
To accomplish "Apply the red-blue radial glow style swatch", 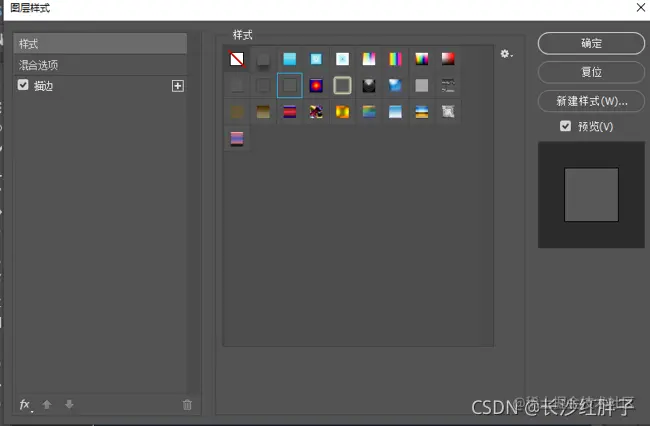I will (x=316, y=85).
